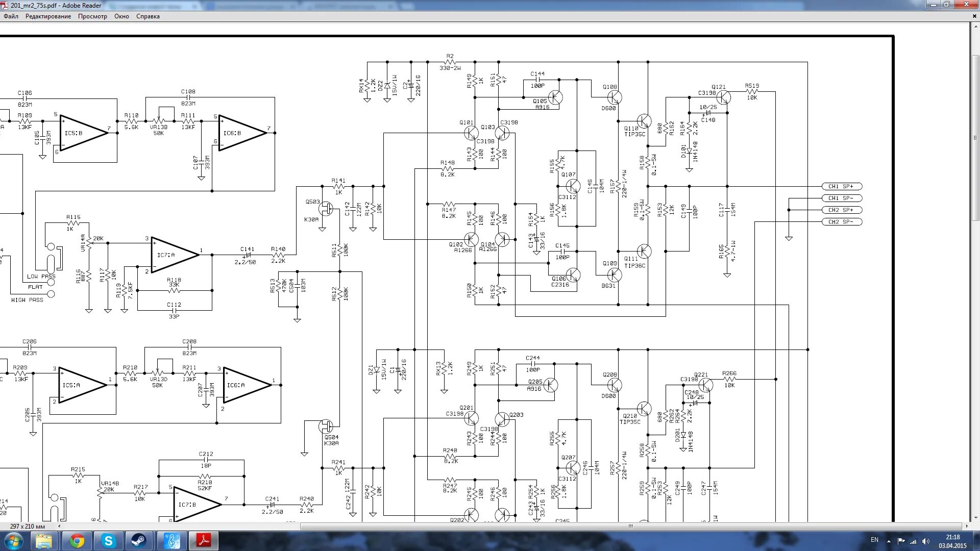Click the EN language indicator

point(874,540)
